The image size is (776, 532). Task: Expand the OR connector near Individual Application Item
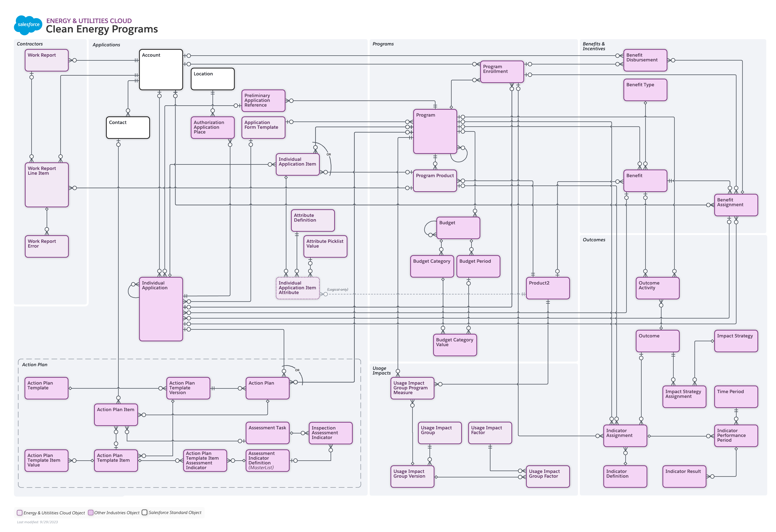328,154
